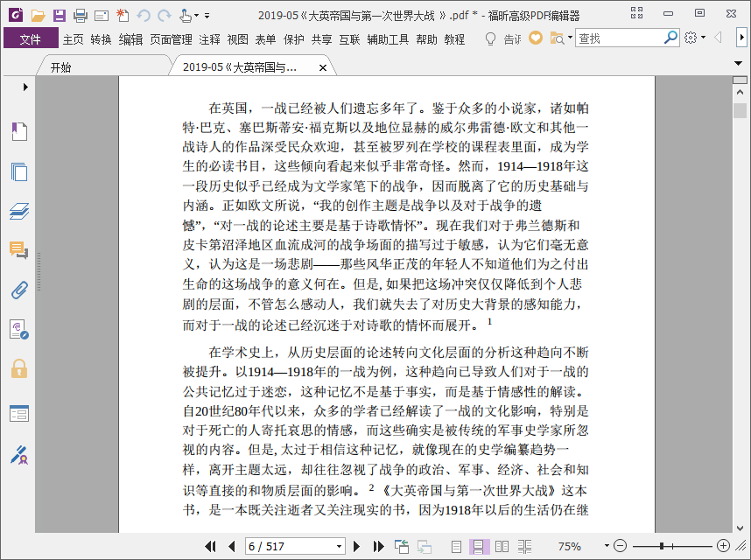Viewport: 751px width, 560px height.
Task: Jump to the last page
Action: (378, 546)
